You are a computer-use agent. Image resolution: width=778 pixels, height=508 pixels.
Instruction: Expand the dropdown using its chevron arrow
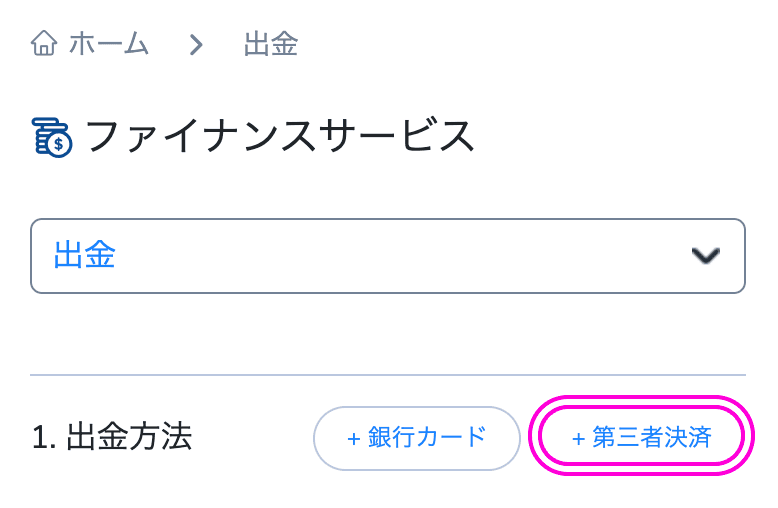coord(706,256)
